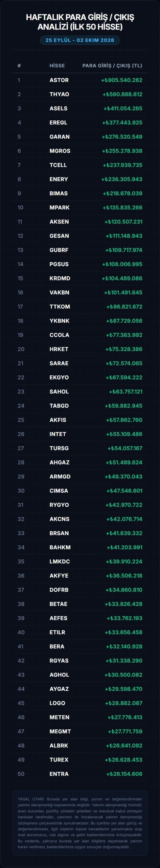Image resolution: width=160 pixels, height=868 pixels.
Task: Click the SAHOL value +₺63.757.121
Action: coord(125,392)
